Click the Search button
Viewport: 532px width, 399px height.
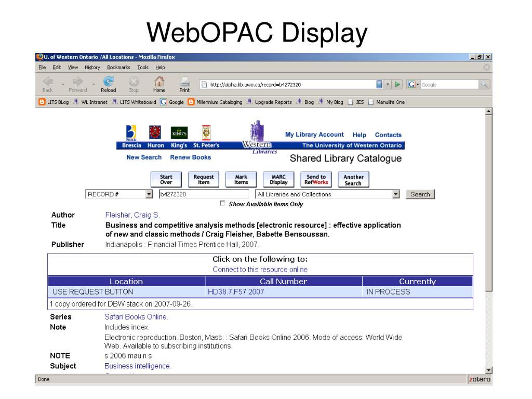pos(420,194)
